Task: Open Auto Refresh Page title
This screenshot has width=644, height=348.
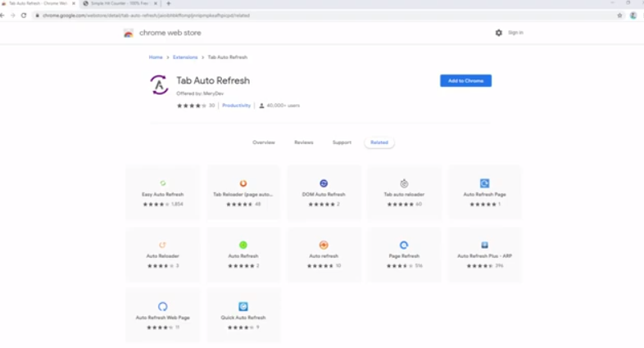Action: pos(485,195)
